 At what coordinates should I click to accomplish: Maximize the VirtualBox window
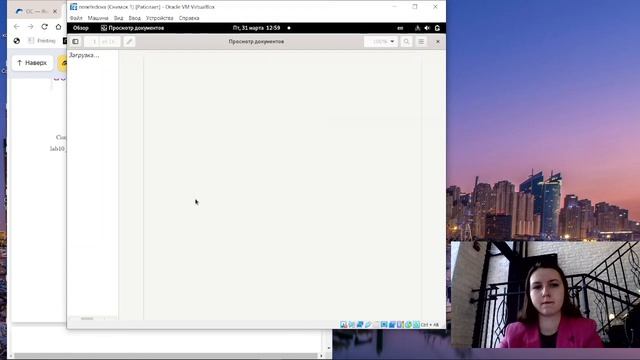pyautogui.click(x=415, y=7)
